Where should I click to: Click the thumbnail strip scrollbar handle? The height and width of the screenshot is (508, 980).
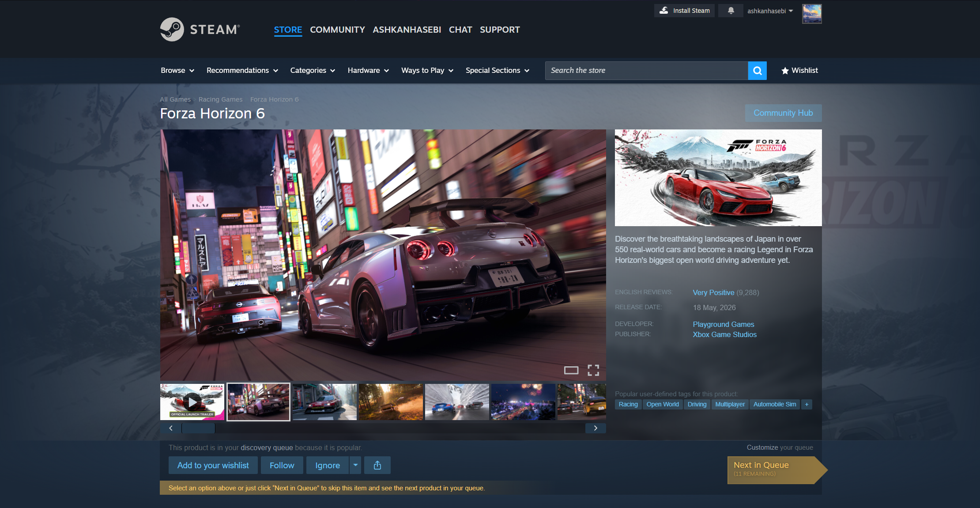198,428
